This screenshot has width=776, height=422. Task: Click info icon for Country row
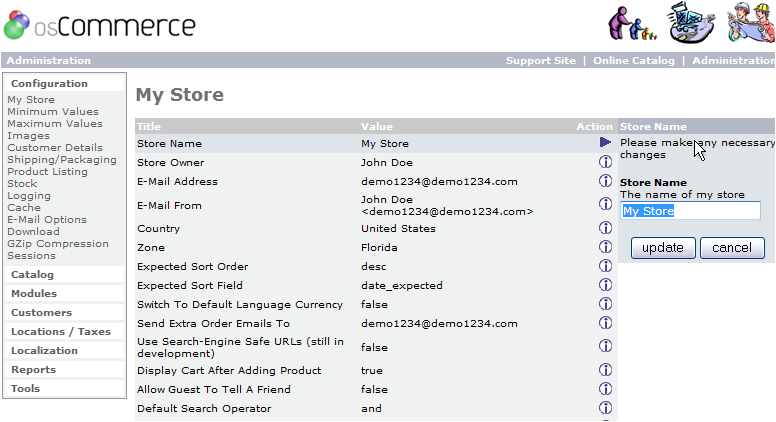tap(605, 228)
